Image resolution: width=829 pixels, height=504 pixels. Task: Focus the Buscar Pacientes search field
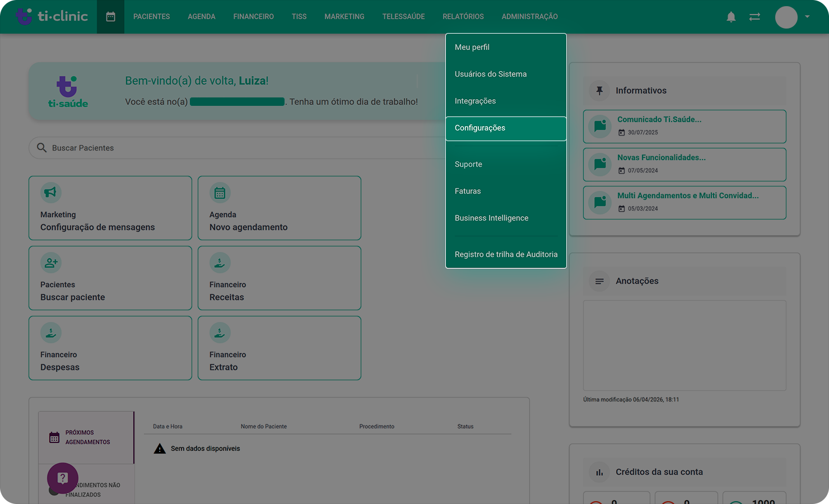tap(238, 148)
